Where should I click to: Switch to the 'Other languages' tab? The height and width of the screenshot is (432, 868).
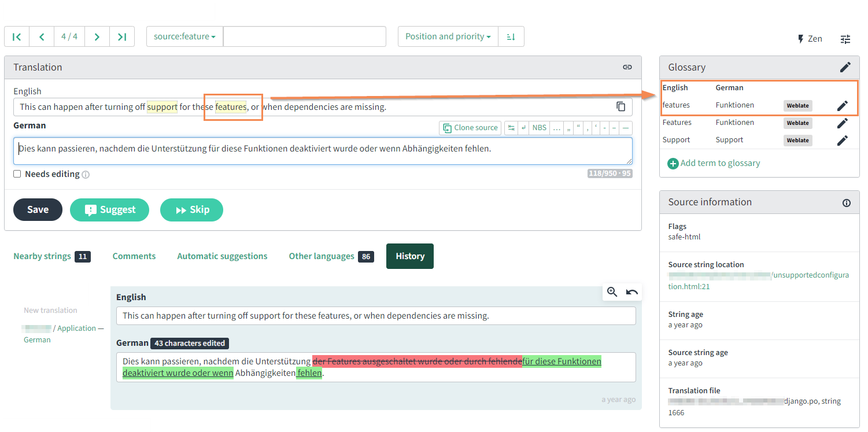[322, 256]
